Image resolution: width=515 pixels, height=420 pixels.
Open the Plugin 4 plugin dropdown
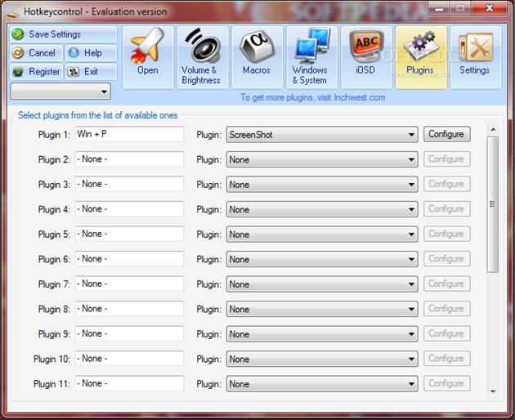[322, 209]
